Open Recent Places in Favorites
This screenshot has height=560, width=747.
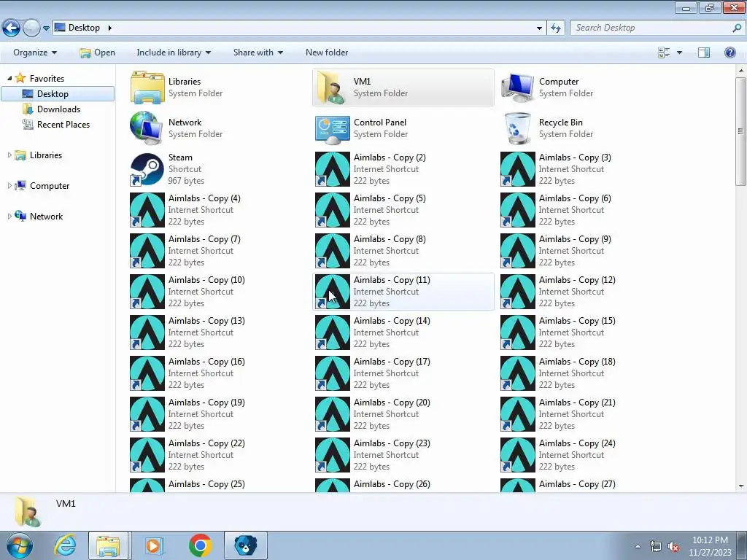click(x=63, y=124)
